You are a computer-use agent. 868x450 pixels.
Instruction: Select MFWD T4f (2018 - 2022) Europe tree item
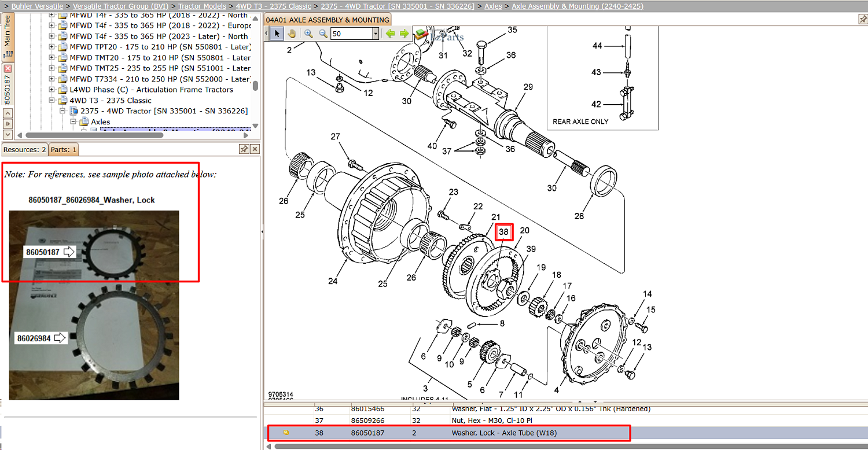[160, 25]
